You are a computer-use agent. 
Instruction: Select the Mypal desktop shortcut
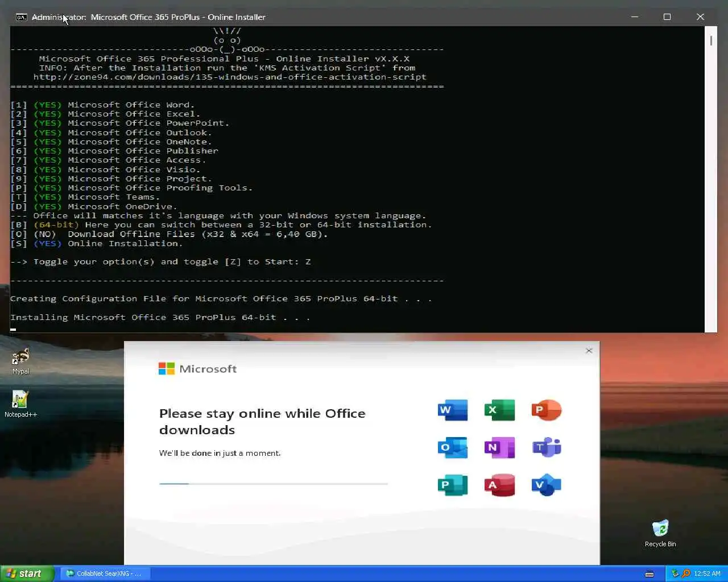(x=20, y=361)
